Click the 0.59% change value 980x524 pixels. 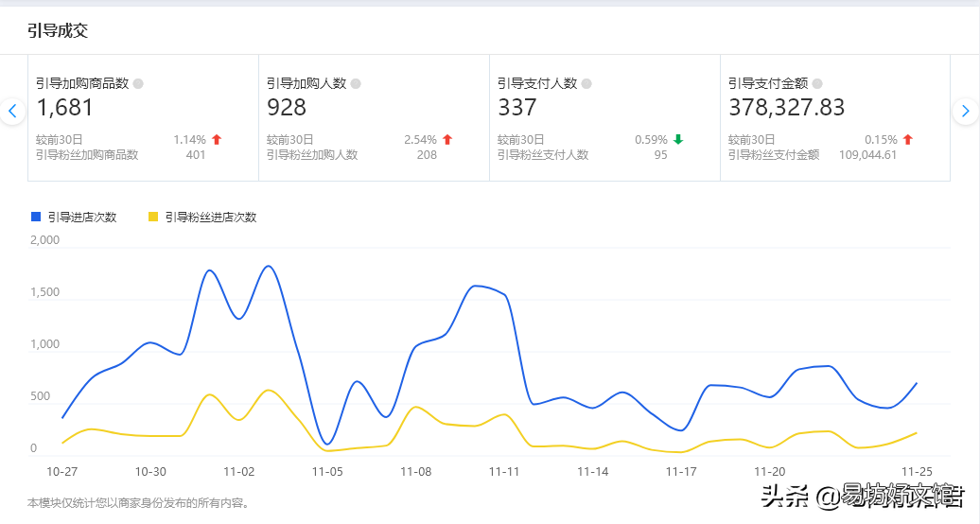coord(651,139)
